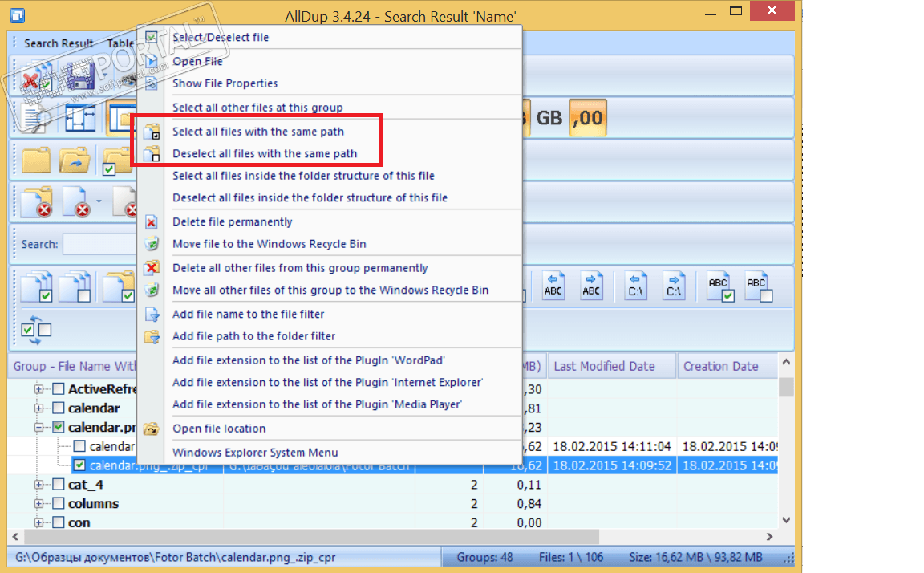Click the icon beside Add file name to filter
Screen dimensions: 924x573
[152, 315]
